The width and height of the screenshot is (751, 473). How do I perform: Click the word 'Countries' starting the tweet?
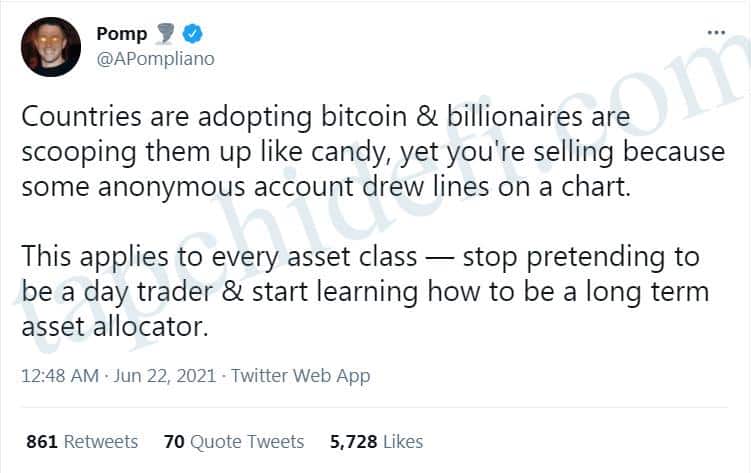click(73, 118)
